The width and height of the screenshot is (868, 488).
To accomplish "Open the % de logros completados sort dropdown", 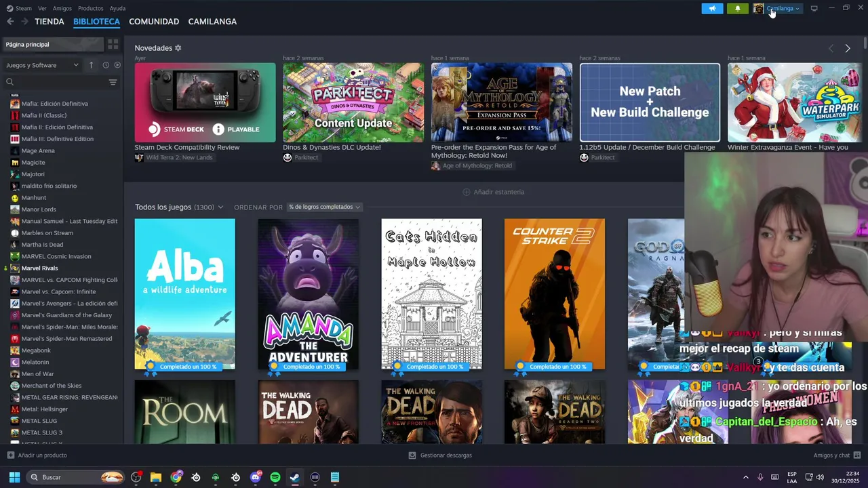I will pos(325,207).
